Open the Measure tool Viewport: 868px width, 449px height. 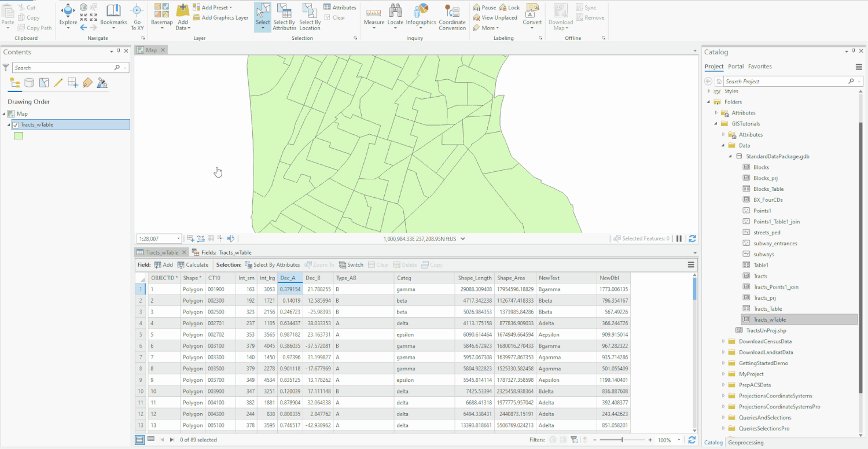click(x=374, y=16)
